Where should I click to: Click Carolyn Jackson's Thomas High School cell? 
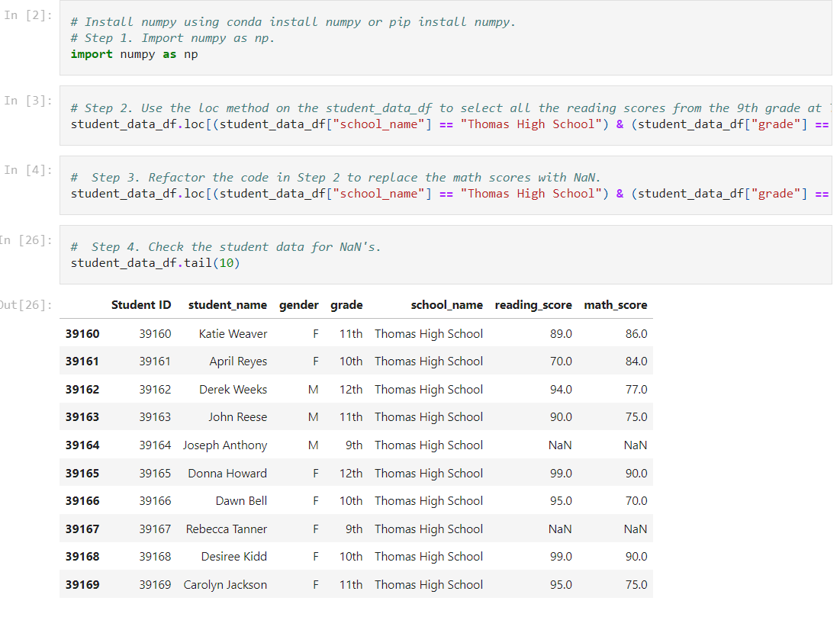429,585
